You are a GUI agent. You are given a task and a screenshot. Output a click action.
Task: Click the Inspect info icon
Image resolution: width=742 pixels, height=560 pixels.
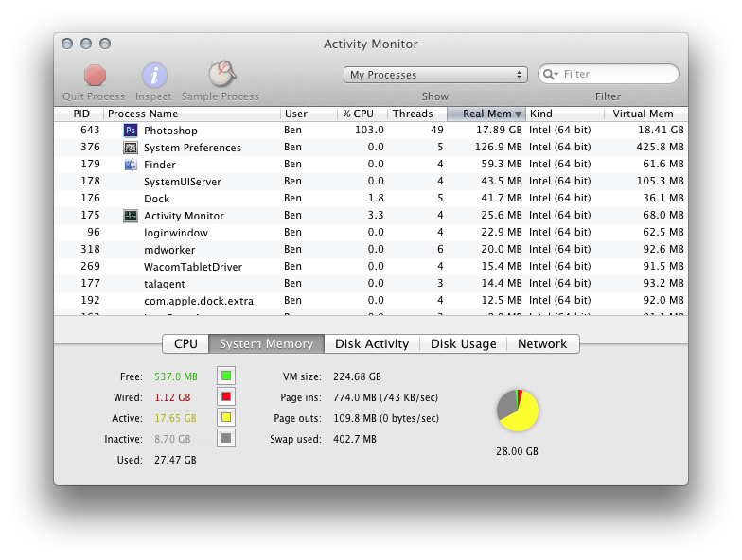(x=154, y=76)
